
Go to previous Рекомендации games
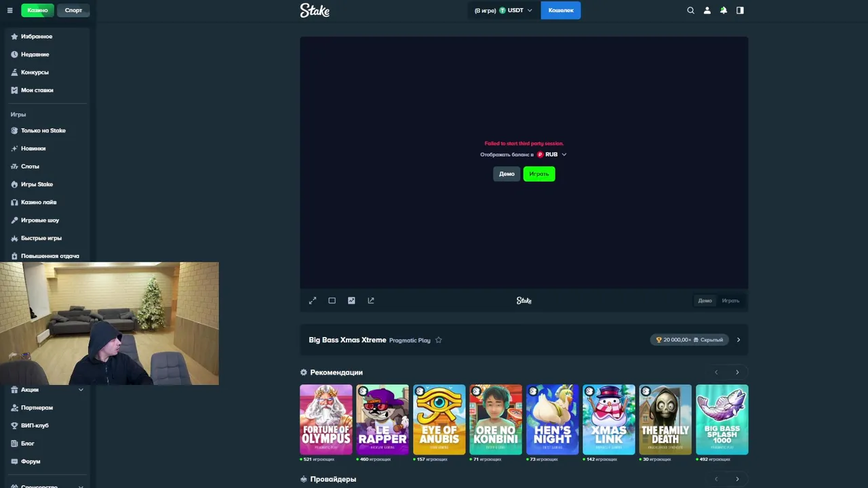(716, 372)
